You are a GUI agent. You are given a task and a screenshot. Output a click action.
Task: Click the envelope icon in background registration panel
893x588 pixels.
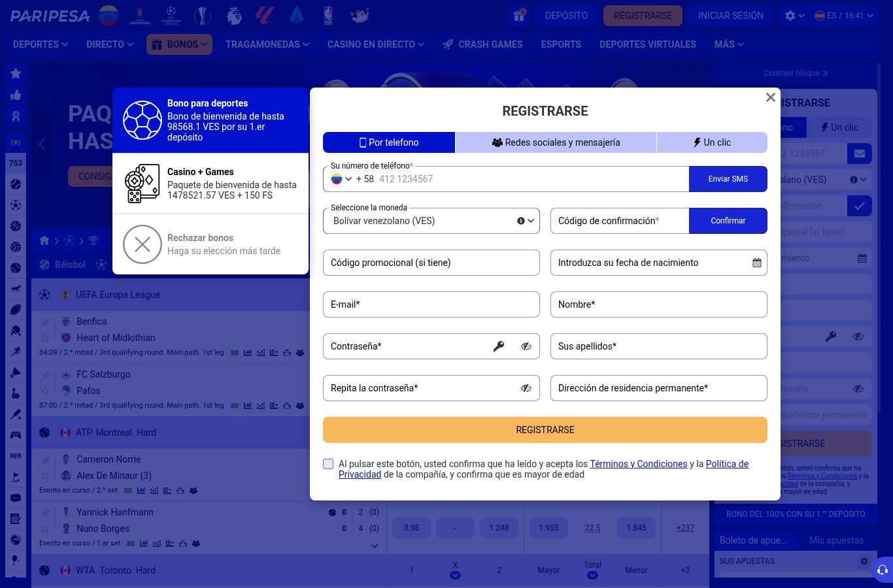pyautogui.click(x=860, y=154)
